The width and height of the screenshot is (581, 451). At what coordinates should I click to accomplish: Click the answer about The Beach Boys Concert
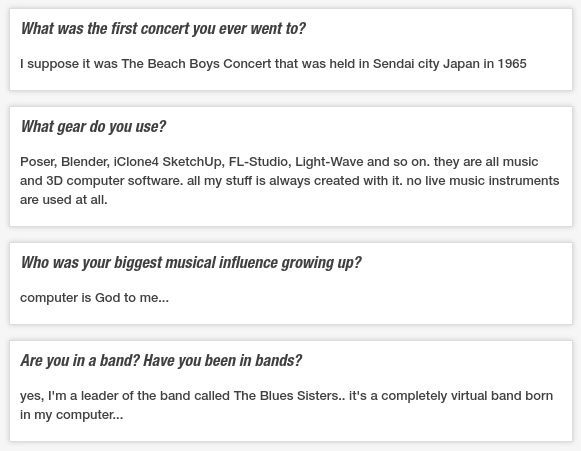point(273,64)
